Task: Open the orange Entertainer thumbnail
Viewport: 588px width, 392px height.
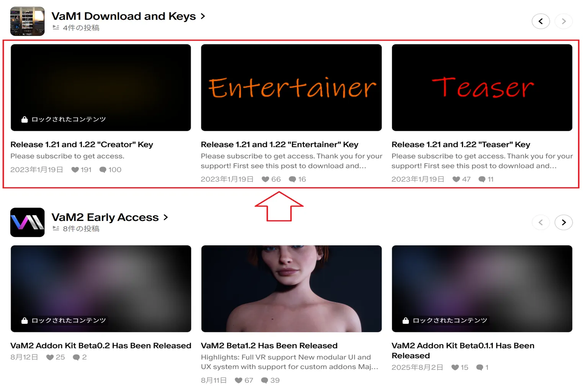Action: 291,88
